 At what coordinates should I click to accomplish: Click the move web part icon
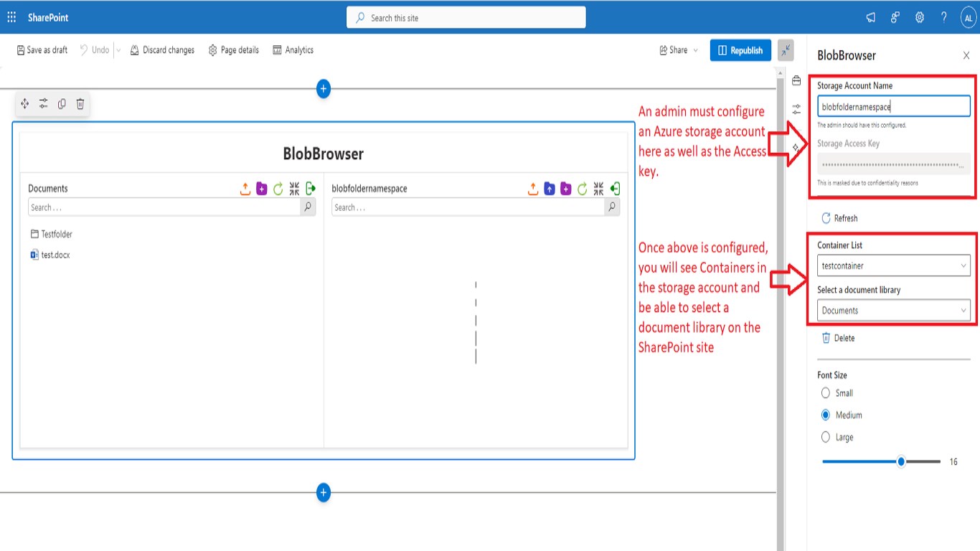click(x=25, y=104)
